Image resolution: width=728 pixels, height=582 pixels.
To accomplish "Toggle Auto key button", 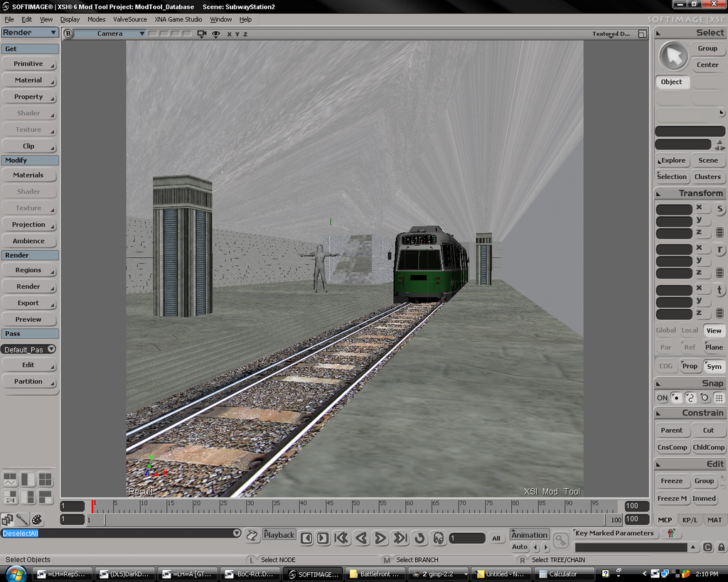I will pos(520,547).
